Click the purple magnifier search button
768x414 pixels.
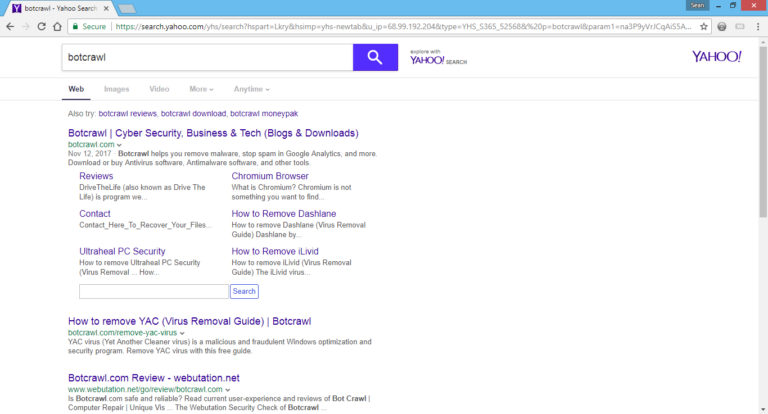click(375, 57)
